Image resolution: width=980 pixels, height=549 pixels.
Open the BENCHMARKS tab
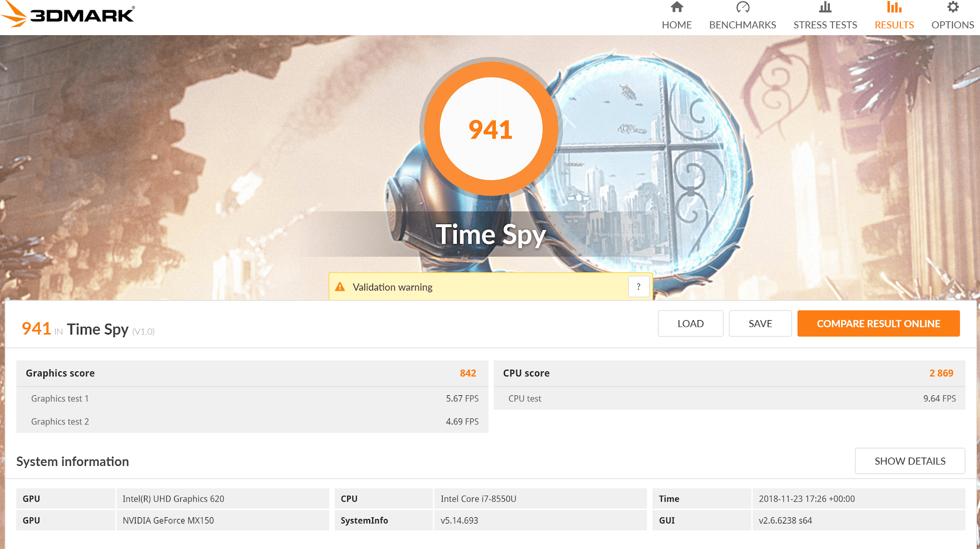pos(743,25)
